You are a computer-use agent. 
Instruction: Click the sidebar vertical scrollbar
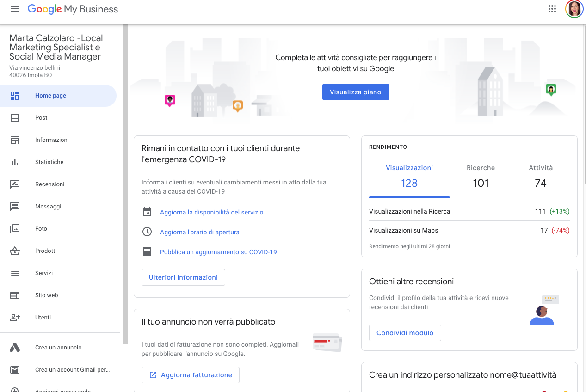125,185
